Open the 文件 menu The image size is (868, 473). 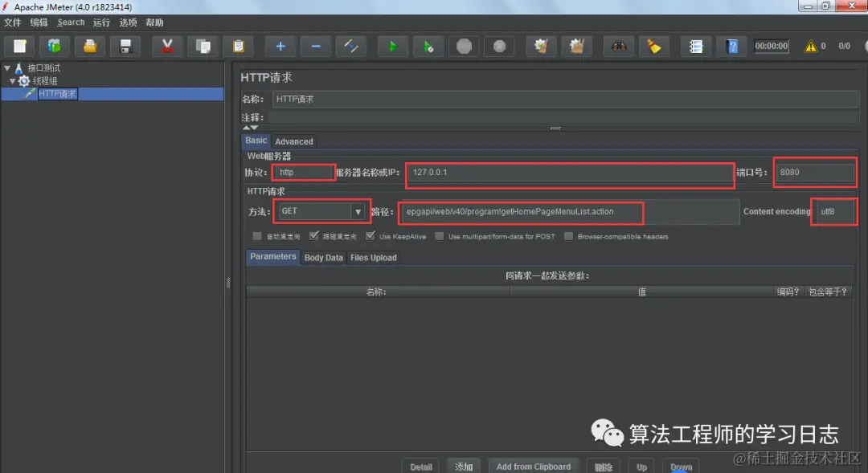(x=12, y=22)
